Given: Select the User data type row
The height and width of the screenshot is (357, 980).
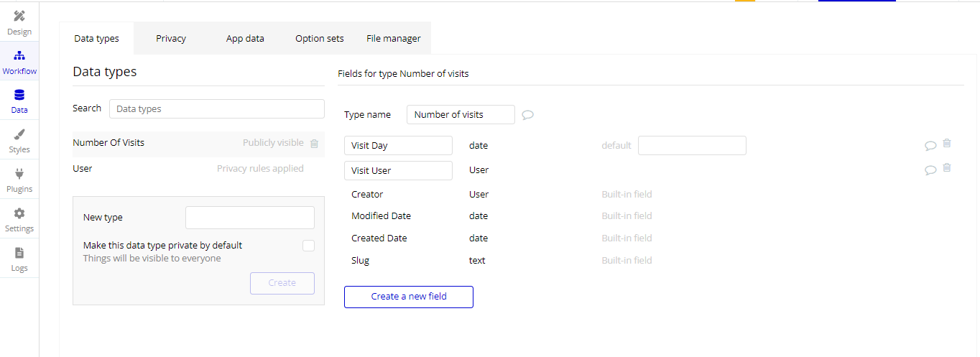Looking at the screenshot, I should [198, 169].
